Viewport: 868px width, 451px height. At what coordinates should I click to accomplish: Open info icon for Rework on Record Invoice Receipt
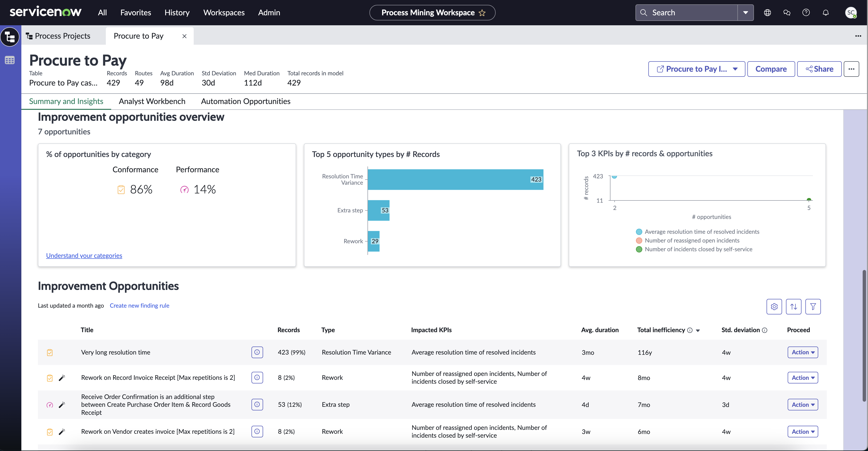257,377
